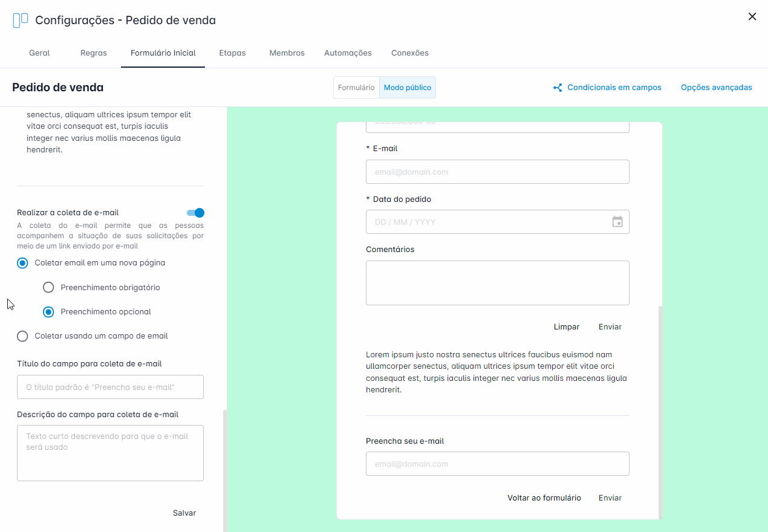The width and height of the screenshot is (768, 532).
Task: Click Enviar next to Voltar ao formulário
Action: point(610,498)
